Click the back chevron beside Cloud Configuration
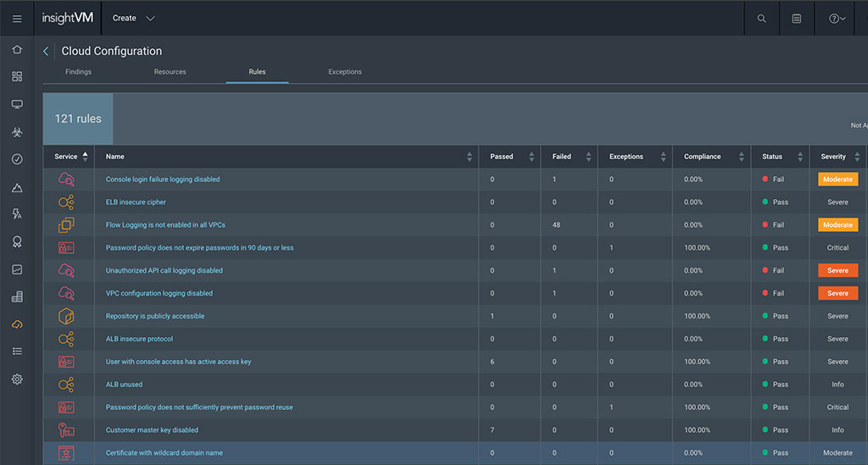This screenshot has height=465, width=868. tap(46, 52)
